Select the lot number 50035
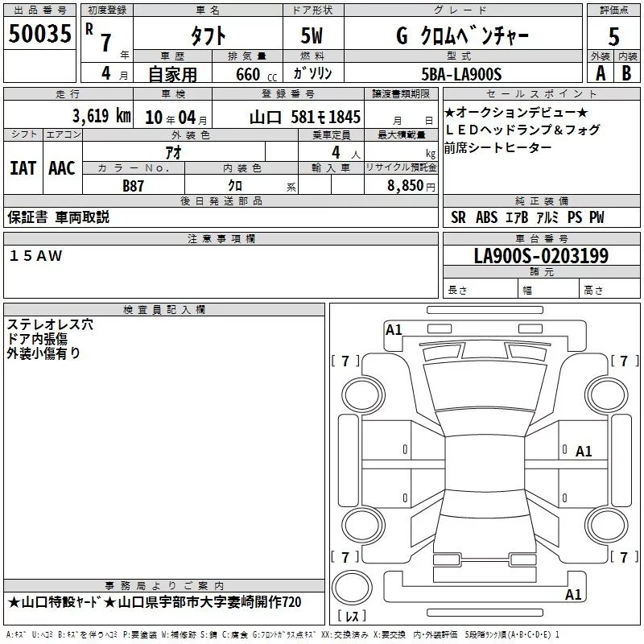 (x=39, y=34)
